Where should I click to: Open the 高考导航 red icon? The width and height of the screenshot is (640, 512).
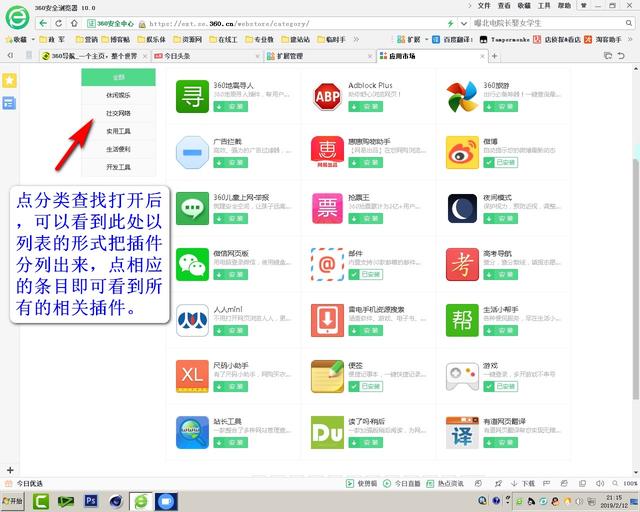coord(462,264)
